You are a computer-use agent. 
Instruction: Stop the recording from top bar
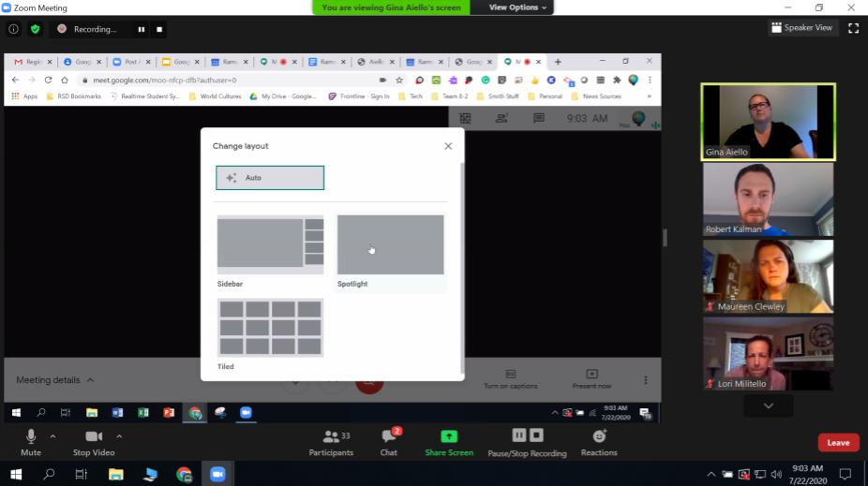point(159,29)
